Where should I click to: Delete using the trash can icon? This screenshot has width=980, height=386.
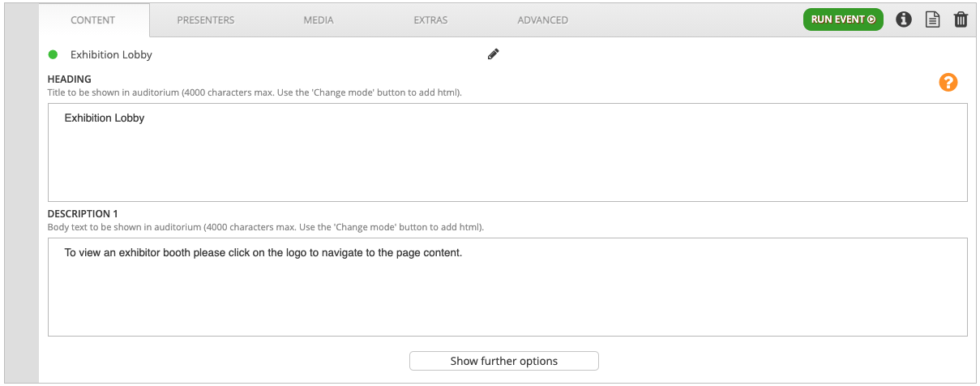[x=961, y=19]
